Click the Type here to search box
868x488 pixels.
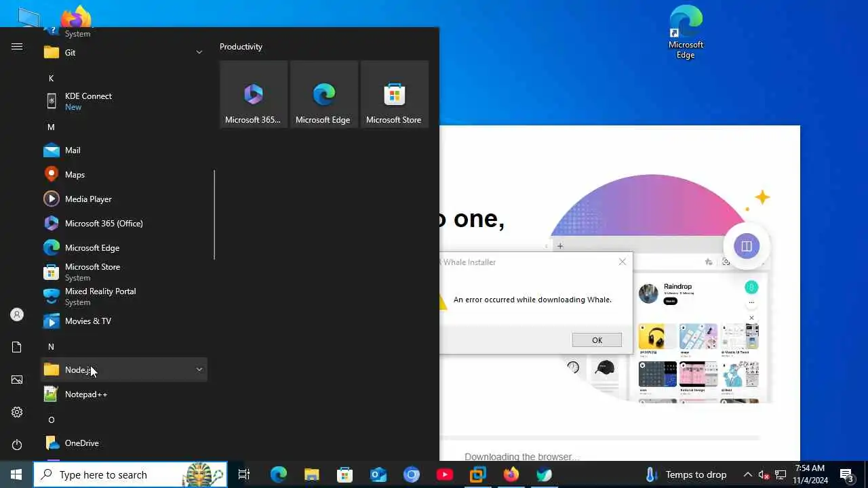pos(130,474)
